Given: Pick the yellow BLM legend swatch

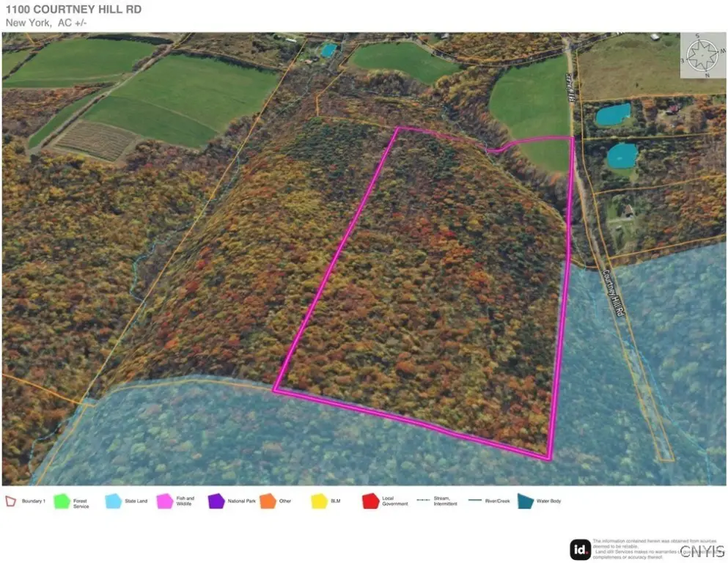Looking at the screenshot, I should 320,501.
